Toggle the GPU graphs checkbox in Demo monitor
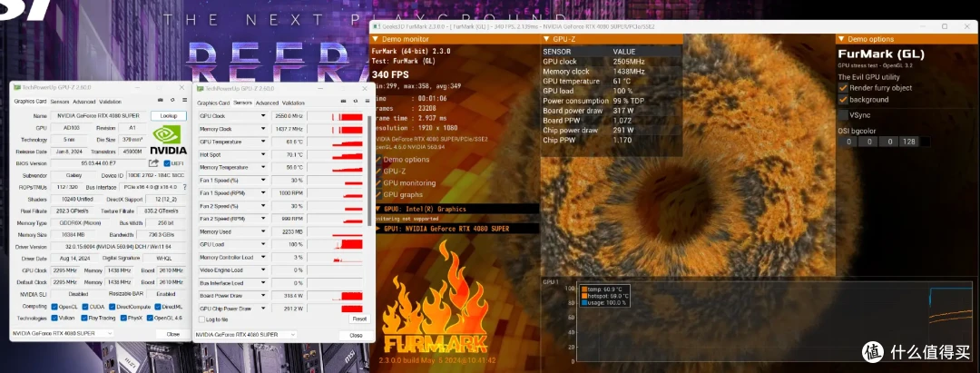This screenshot has width=980, height=373. click(x=377, y=195)
